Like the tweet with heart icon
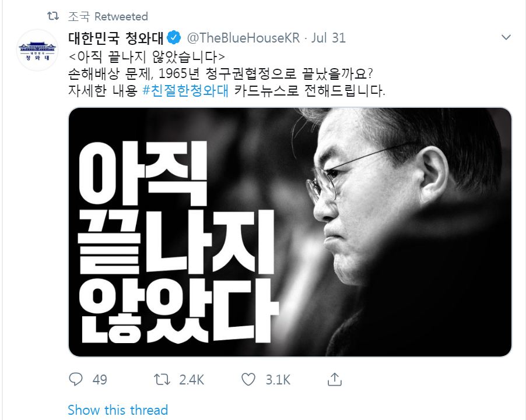This screenshot has height=420, width=526. (248, 379)
